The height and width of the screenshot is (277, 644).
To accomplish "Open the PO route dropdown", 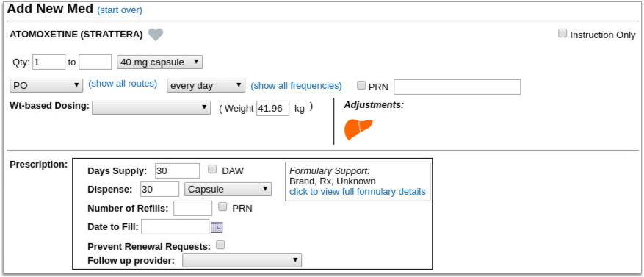I will coord(46,85).
